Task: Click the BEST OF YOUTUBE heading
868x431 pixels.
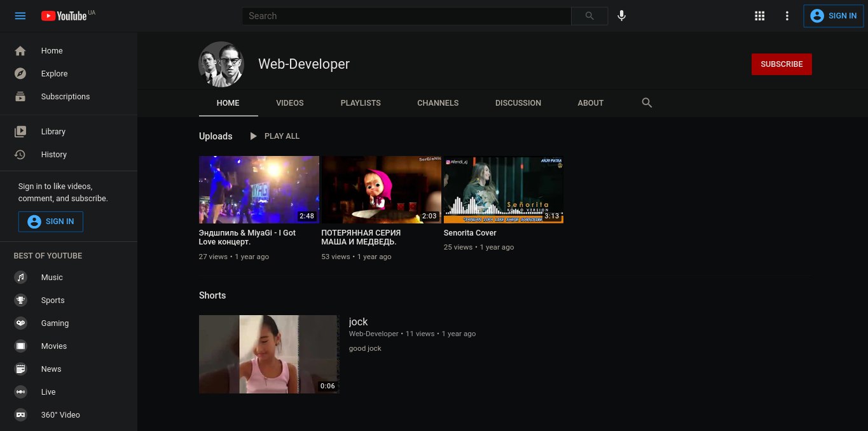Action: (48, 256)
